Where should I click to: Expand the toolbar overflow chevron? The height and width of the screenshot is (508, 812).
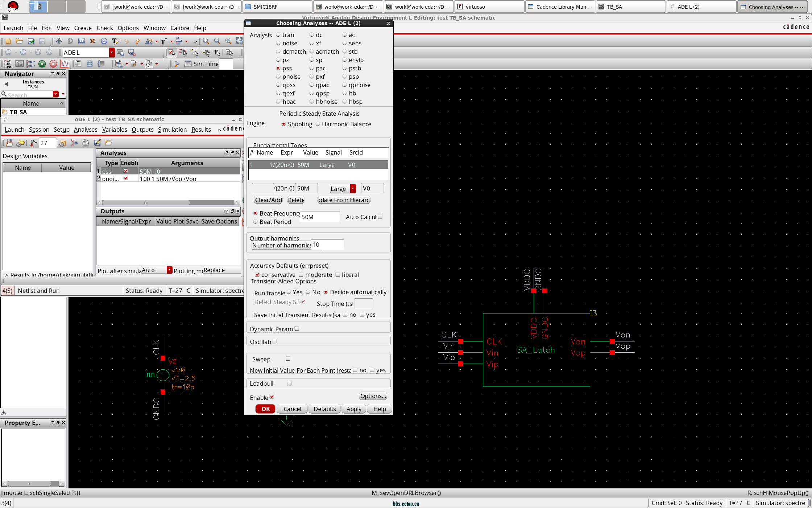(195, 41)
